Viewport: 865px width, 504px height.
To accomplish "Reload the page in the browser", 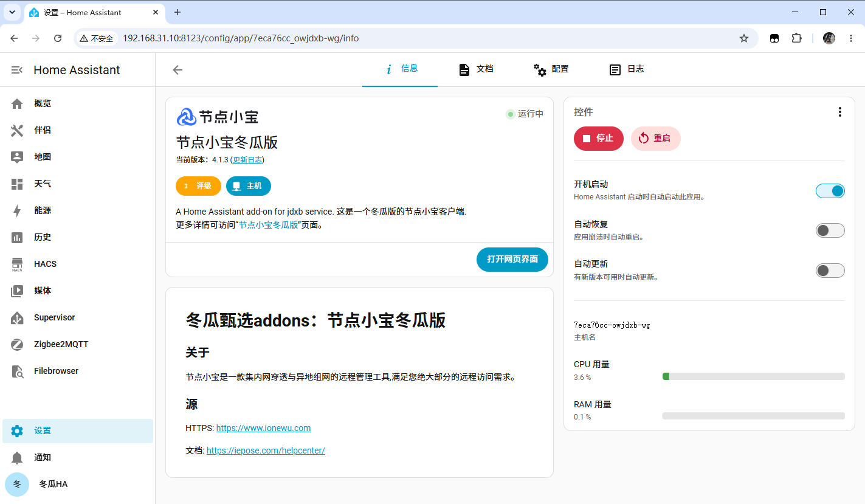I will point(58,38).
